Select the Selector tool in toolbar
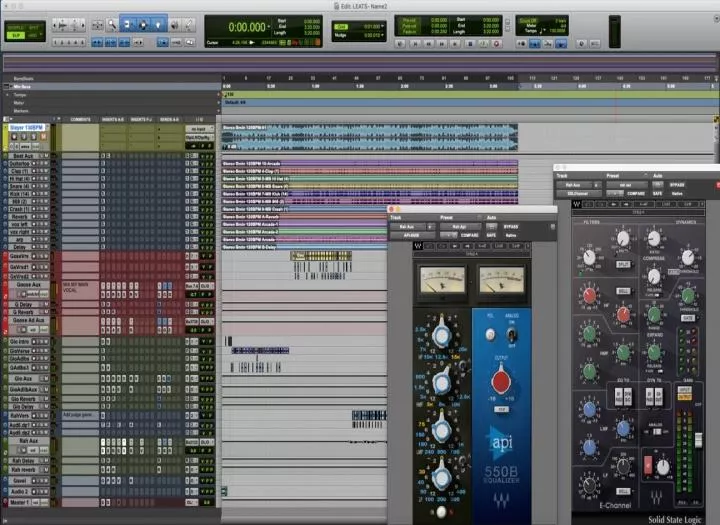Screen dimensions: 720x525 [x=143, y=25]
